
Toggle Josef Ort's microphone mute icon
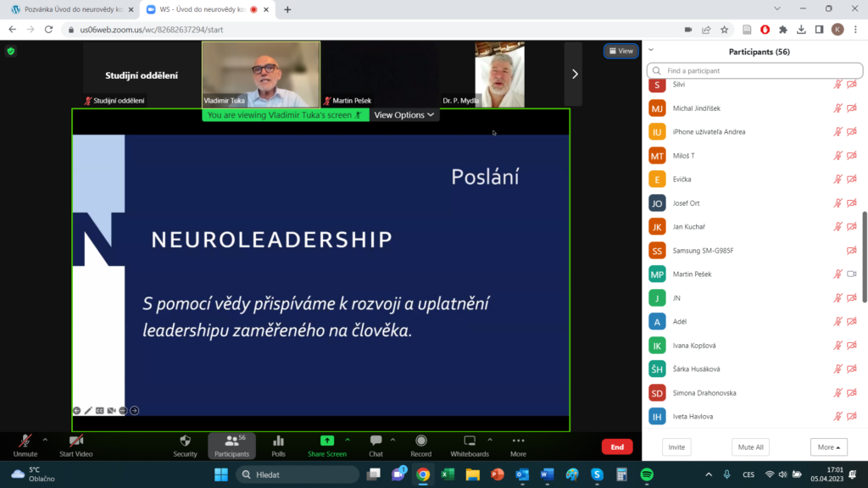coord(837,203)
